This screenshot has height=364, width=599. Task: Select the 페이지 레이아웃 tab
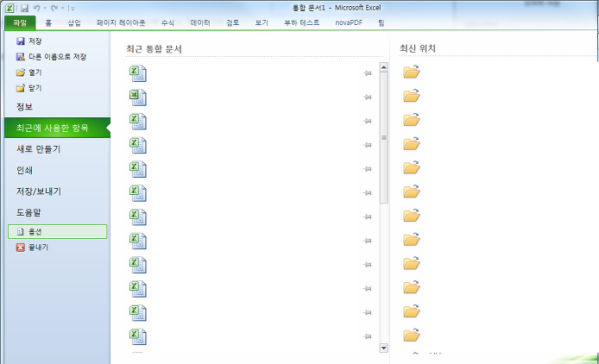pyautogui.click(x=121, y=23)
